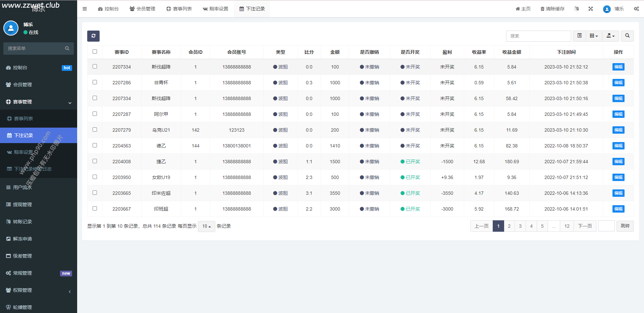Image resolution: width=644 pixels, height=313 pixels.
Task: Check the row for 乌克U21 bet
Action: 95,130
